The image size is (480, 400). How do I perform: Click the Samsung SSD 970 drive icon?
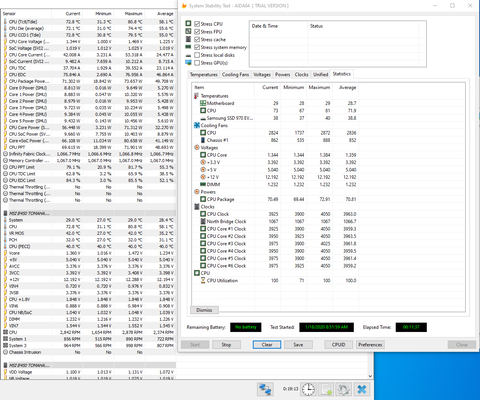click(x=203, y=118)
